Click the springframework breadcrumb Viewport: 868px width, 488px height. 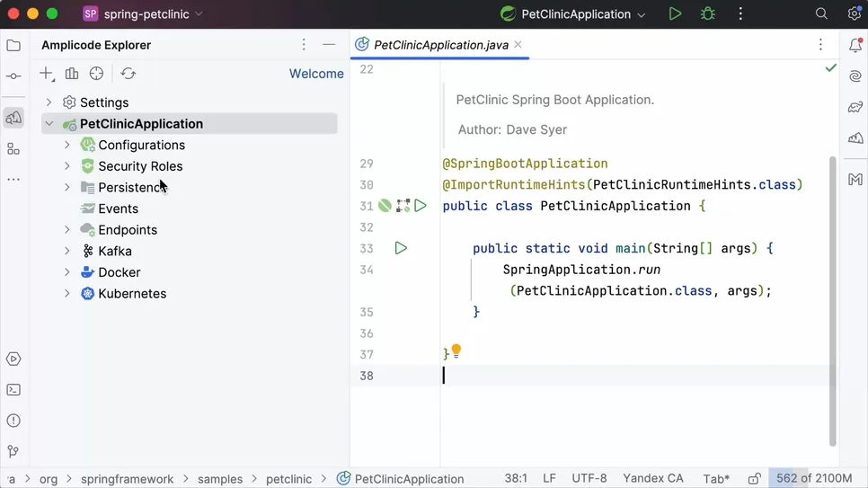(x=127, y=479)
